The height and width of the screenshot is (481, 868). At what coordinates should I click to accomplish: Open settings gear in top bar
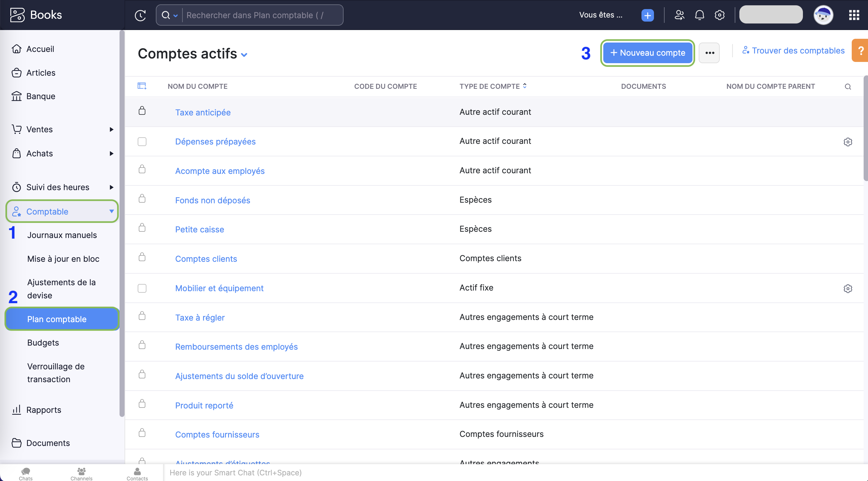[x=719, y=15]
